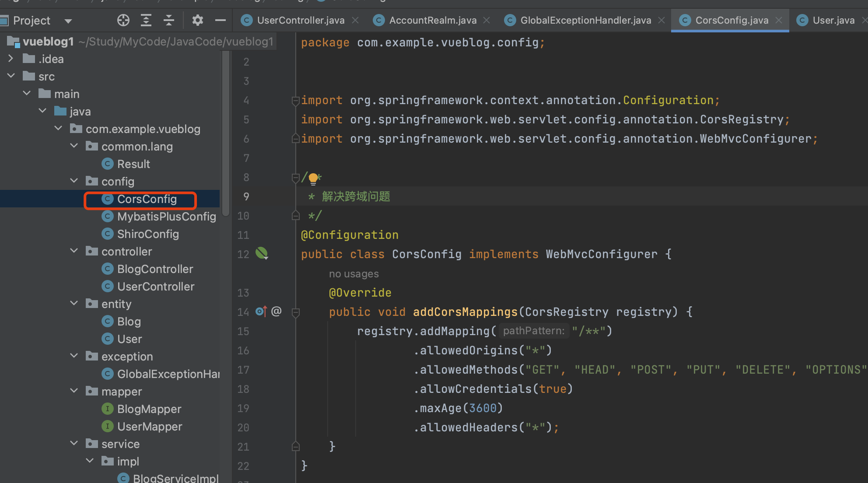868x483 pixels.
Task: Open ShiroConfig class in project tree
Action: 148,234
